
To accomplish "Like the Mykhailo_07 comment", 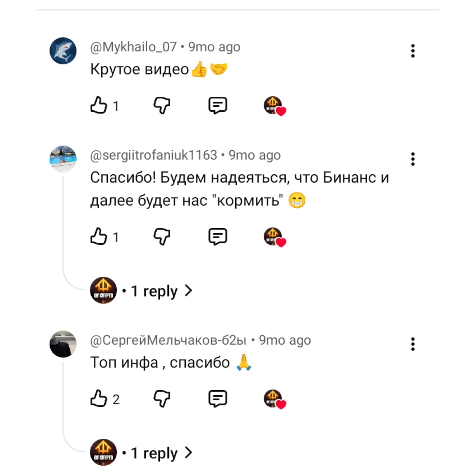I will point(98,105).
